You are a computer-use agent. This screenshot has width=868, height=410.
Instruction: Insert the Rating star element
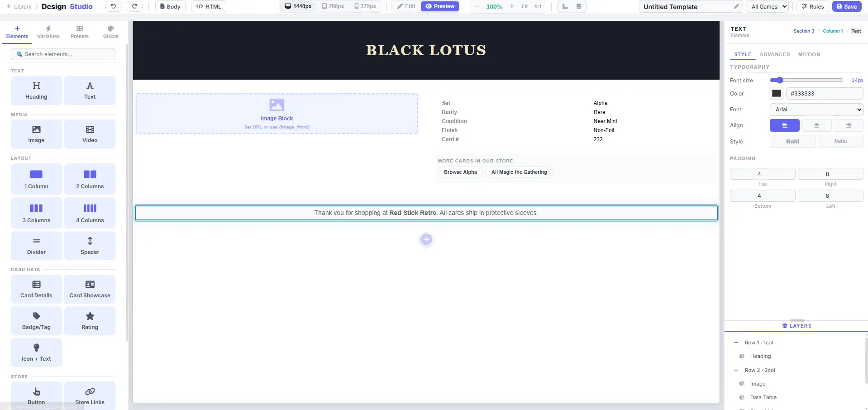pyautogui.click(x=90, y=321)
